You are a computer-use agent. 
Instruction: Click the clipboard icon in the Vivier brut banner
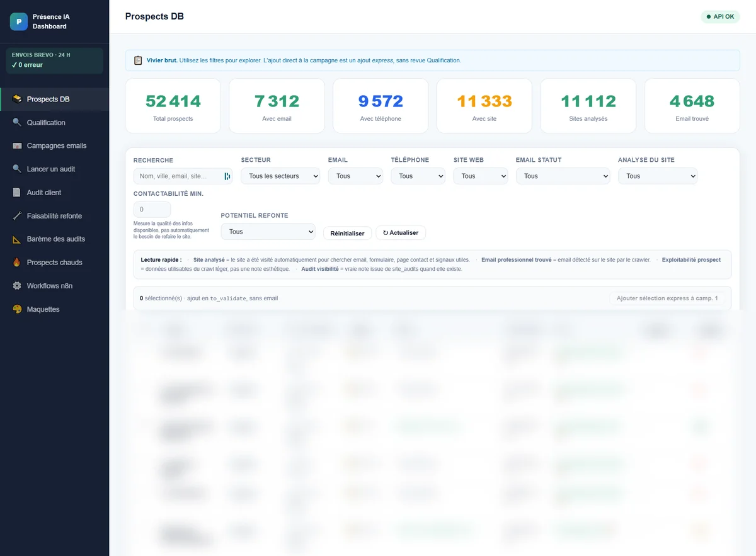coord(138,60)
